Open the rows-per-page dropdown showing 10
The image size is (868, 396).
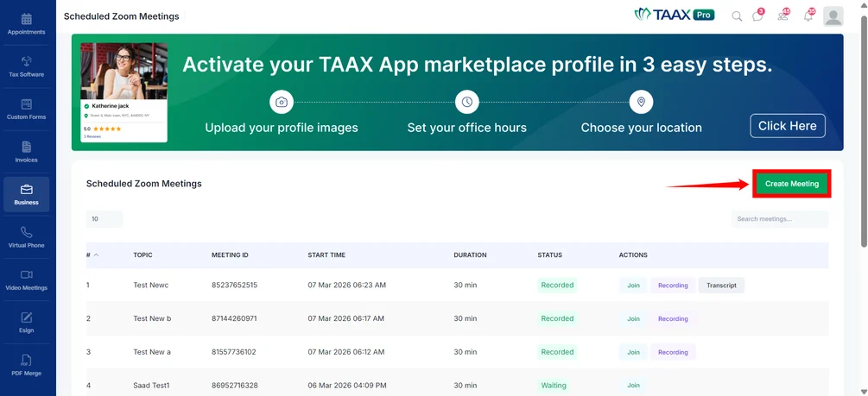click(105, 219)
